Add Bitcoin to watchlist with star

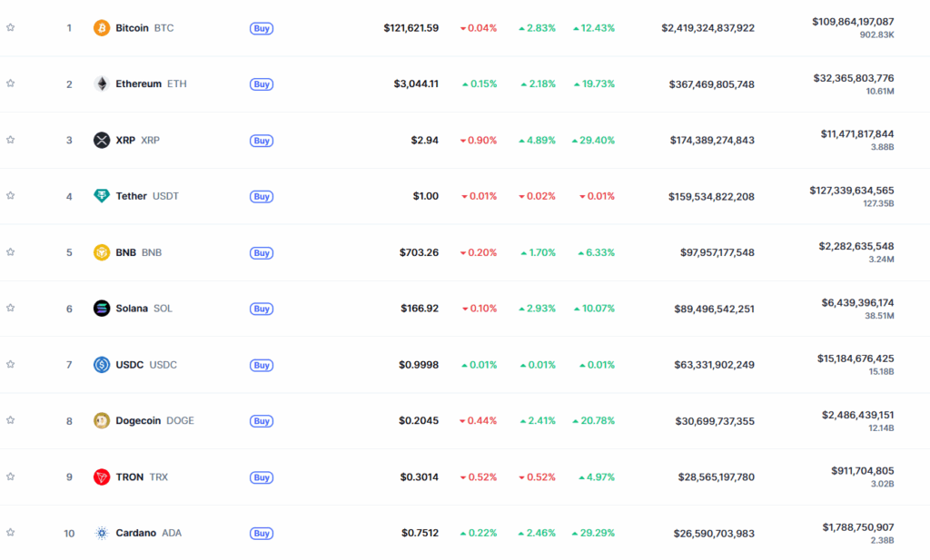(10, 27)
